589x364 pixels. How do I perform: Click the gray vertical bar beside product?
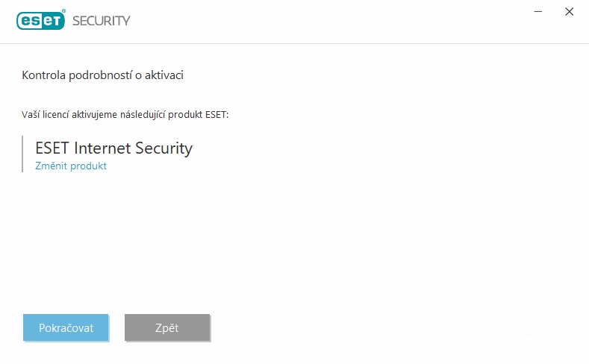click(x=22, y=154)
